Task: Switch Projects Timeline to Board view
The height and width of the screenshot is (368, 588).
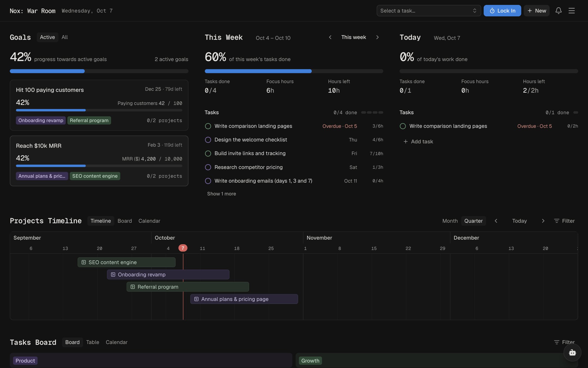Action: coord(125,221)
